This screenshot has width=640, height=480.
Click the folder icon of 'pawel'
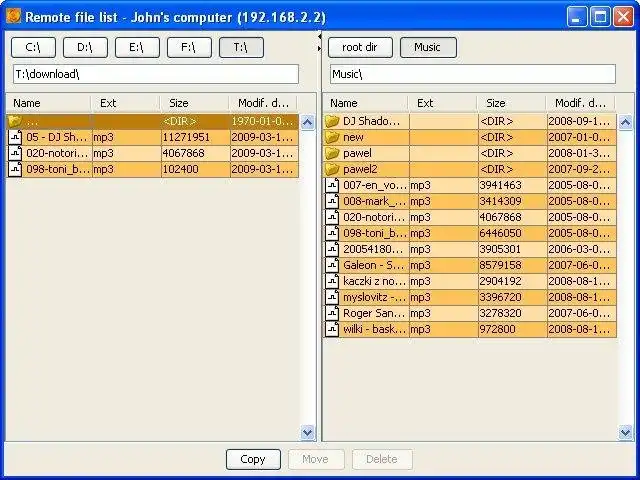332,153
